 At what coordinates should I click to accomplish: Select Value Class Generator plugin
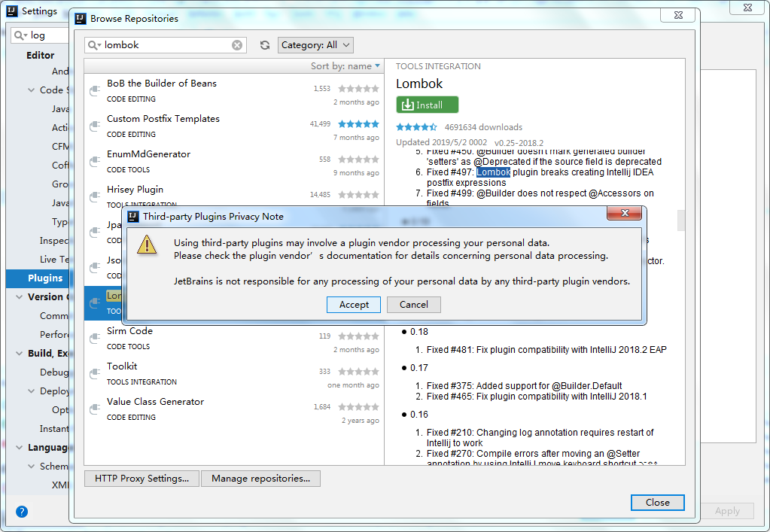point(234,409)
